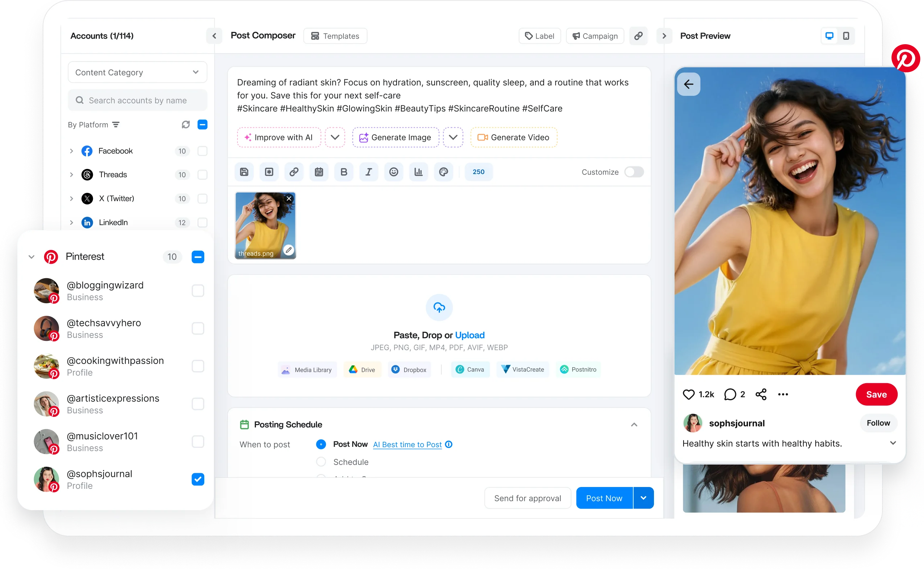
Task: Click the Campaign option
Action: coord(595,36)
